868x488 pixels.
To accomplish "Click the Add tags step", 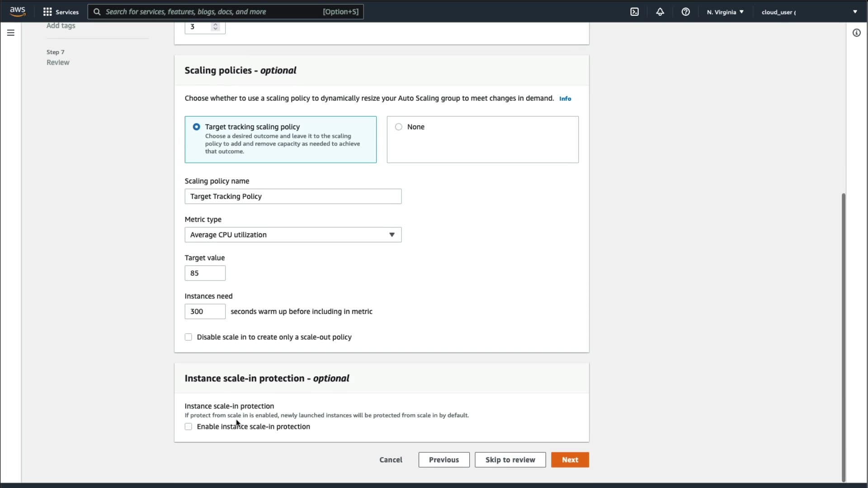I will point(61,26).
